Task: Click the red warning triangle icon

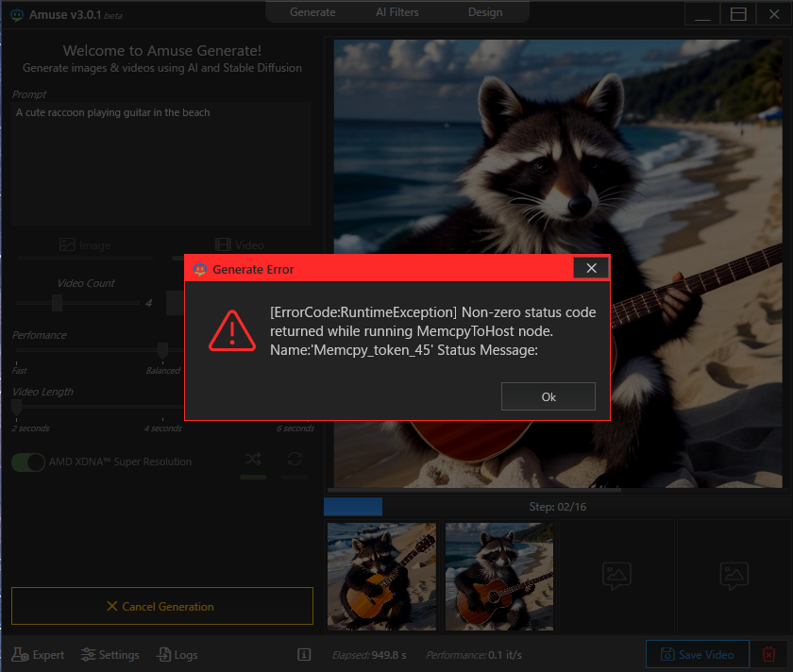Action: tap(232, 329)
